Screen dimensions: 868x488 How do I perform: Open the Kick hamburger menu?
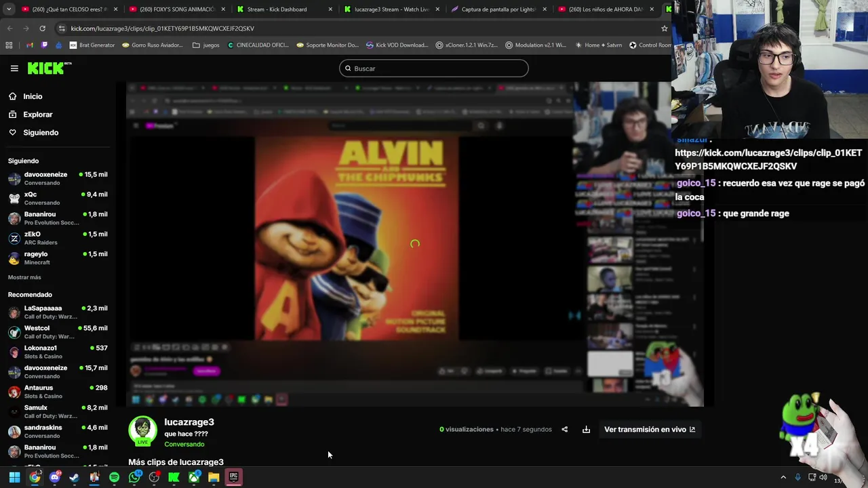[x=14, y=68]
